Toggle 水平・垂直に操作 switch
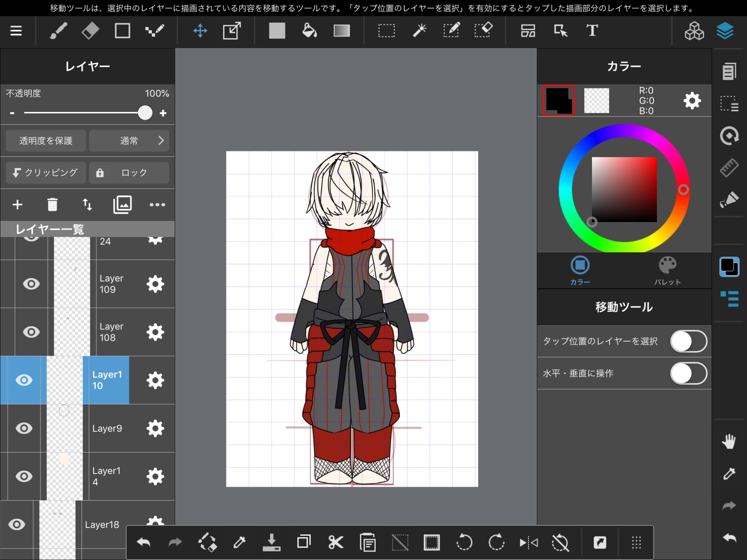 (688, 373)
